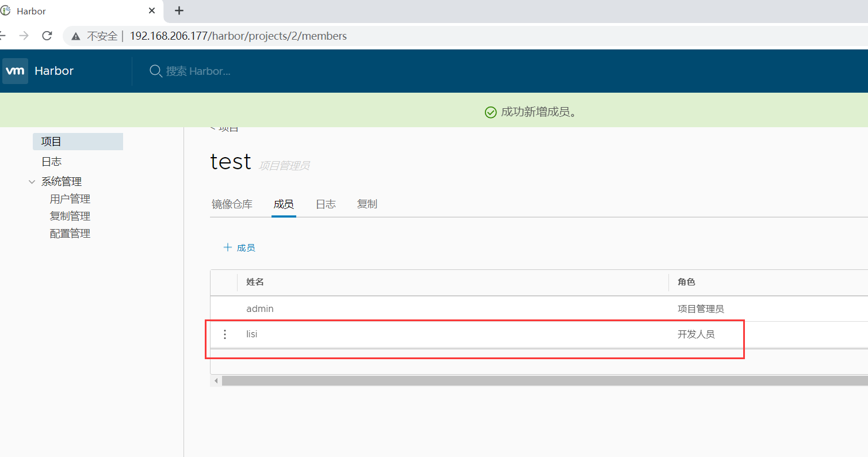868x457 pixels.
Task: Click the test project title
Action: (231, 162)
